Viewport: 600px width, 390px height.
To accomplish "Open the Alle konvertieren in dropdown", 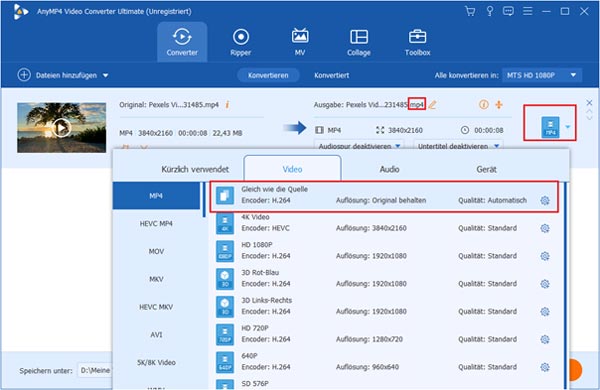I will click(x=542, y=75).
